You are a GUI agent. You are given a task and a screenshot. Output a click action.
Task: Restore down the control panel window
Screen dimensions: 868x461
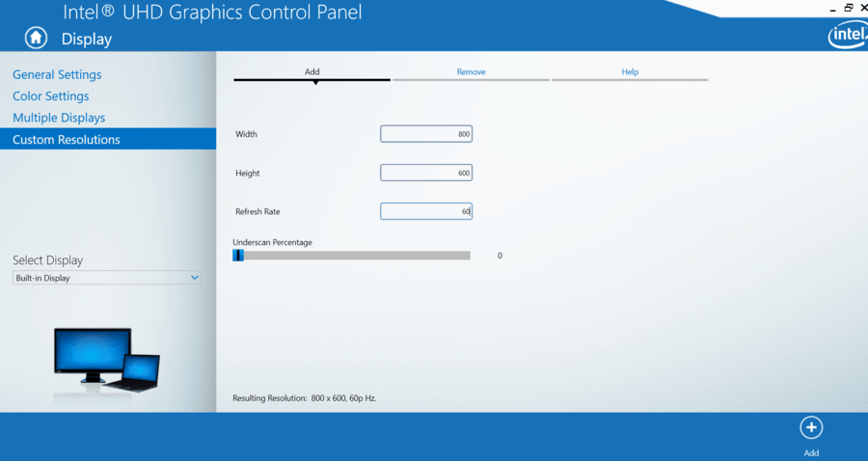tap(849, 8)
